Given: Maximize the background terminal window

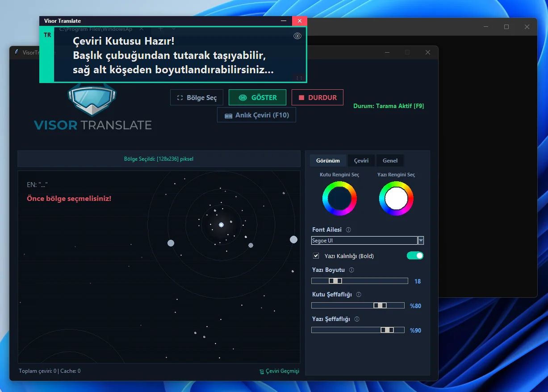Looking at the screenshot, I should tap(506, 27).
